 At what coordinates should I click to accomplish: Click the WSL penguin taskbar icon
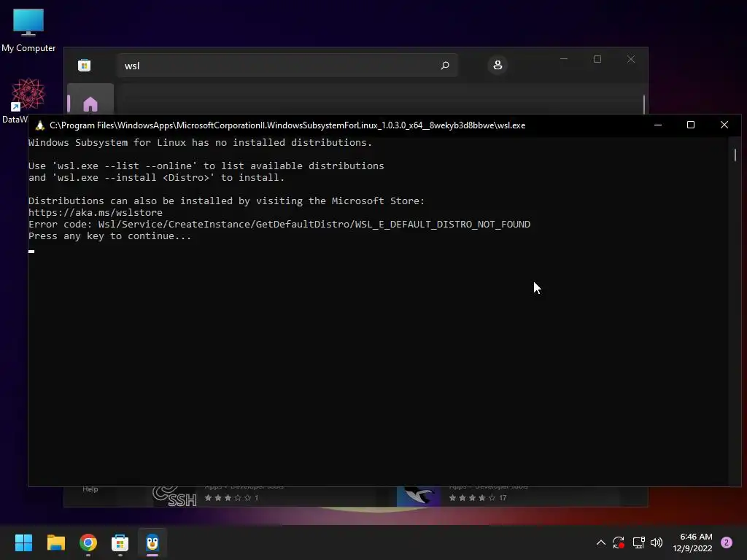pyautogui.click(x=152, y=542)
